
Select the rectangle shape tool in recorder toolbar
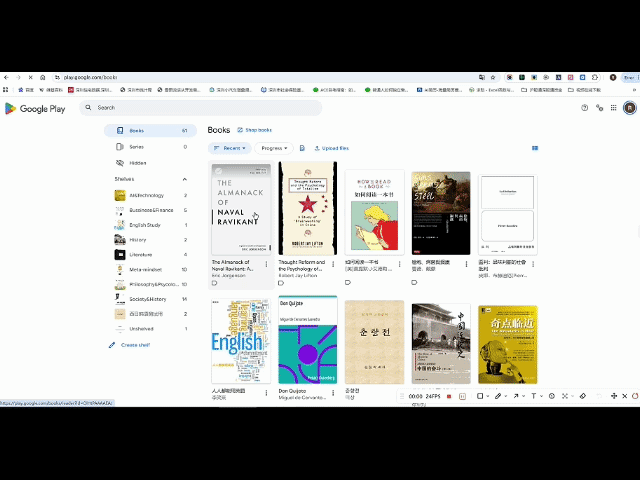pos(480,396)
